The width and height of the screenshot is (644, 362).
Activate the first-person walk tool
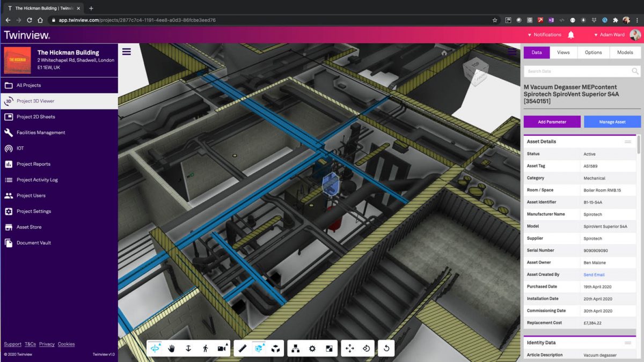205,349
